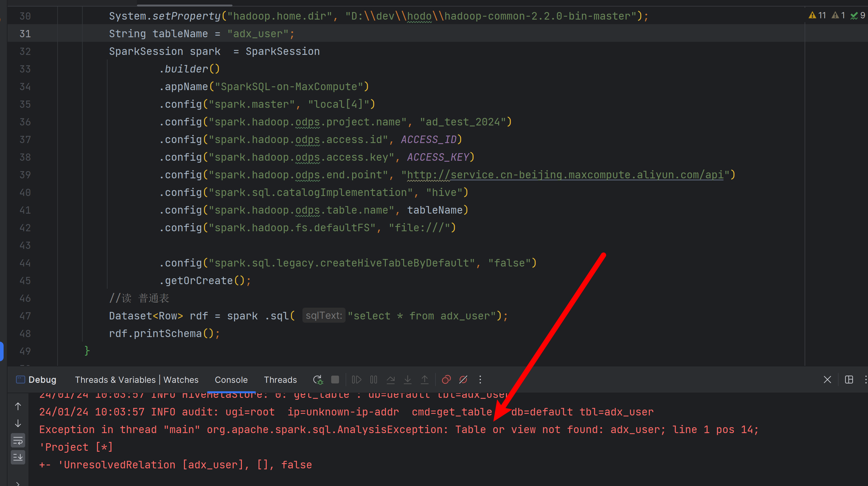Click the createHiveTableByDefault config key
The width and height of the screenshot is (868, 486).
click(342, 263)
